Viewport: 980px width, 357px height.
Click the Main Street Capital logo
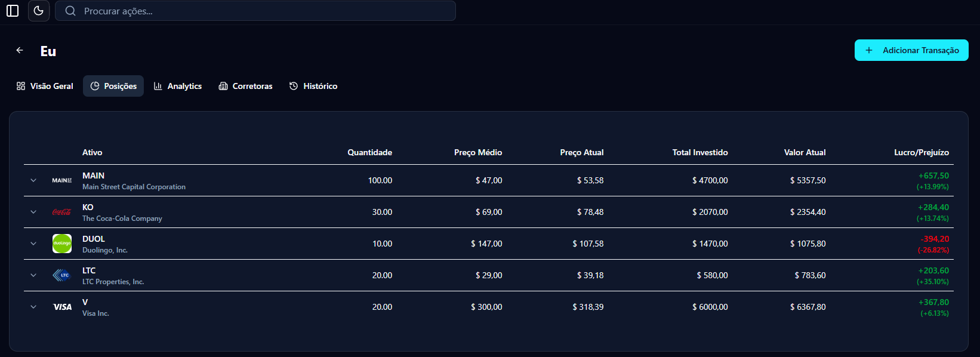(x=62, y=180)
